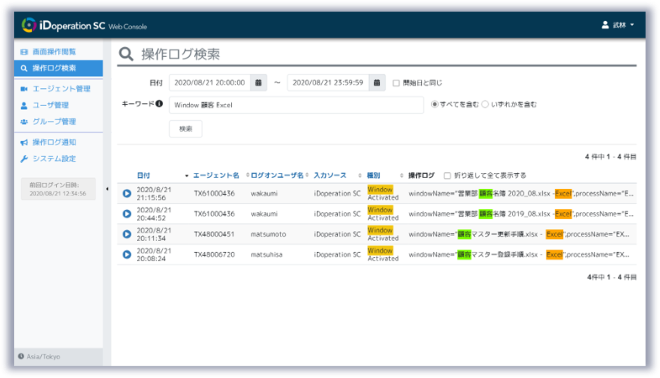Click the video camera icon for agent management
Viewport: 660px width, 378px height.
point(24,89)
